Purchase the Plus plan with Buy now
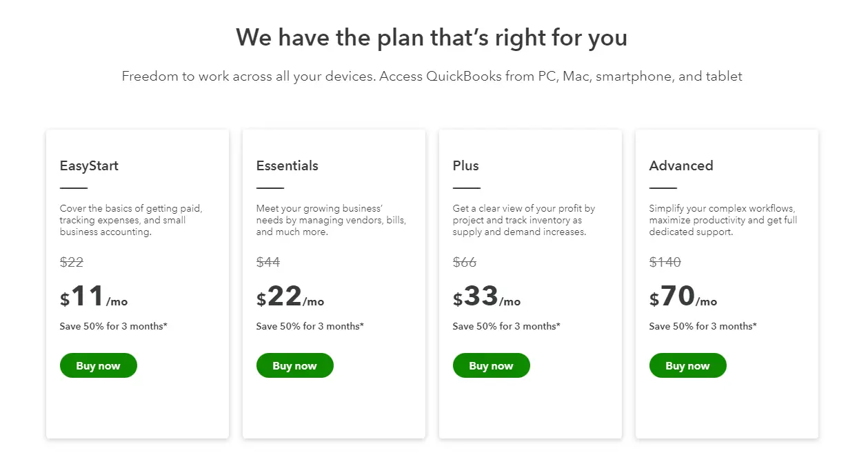868x475 pixels. (491, 365)
